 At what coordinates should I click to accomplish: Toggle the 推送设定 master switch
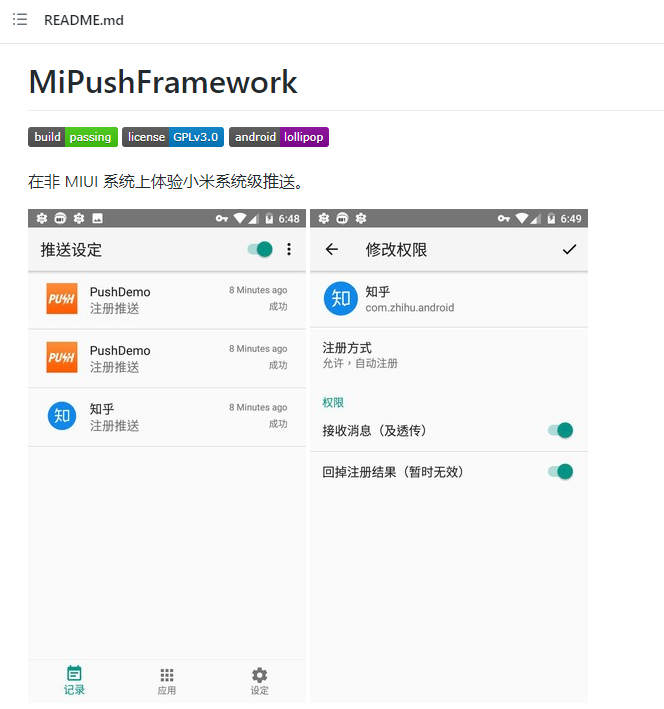point(260,249)
